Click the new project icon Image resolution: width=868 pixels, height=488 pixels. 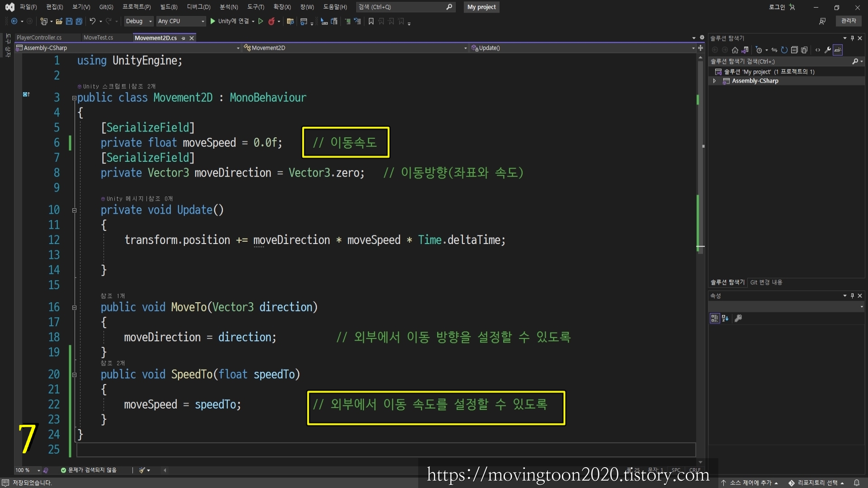44,21
